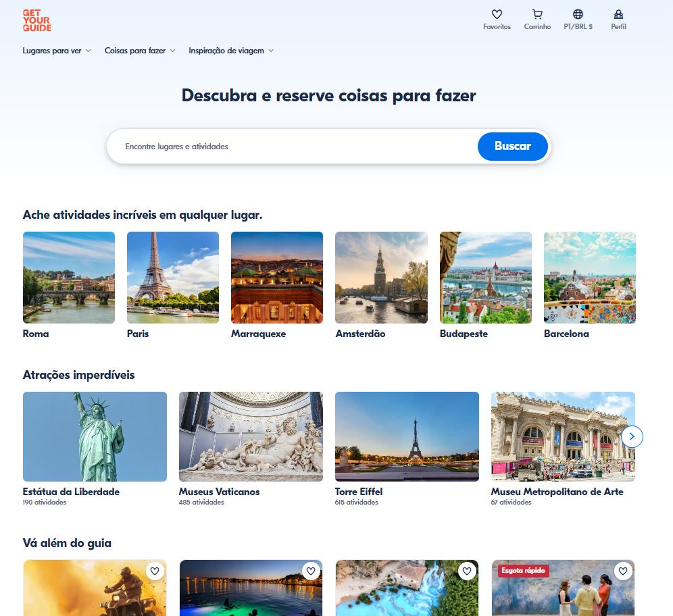Open the Carrinho shopping cart icon

tap(537, 15)
